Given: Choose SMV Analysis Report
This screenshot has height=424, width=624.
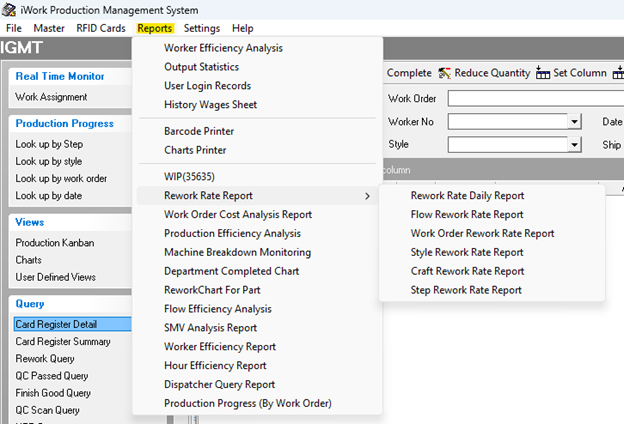Looking at the screenshot, I should click(211, 328).
